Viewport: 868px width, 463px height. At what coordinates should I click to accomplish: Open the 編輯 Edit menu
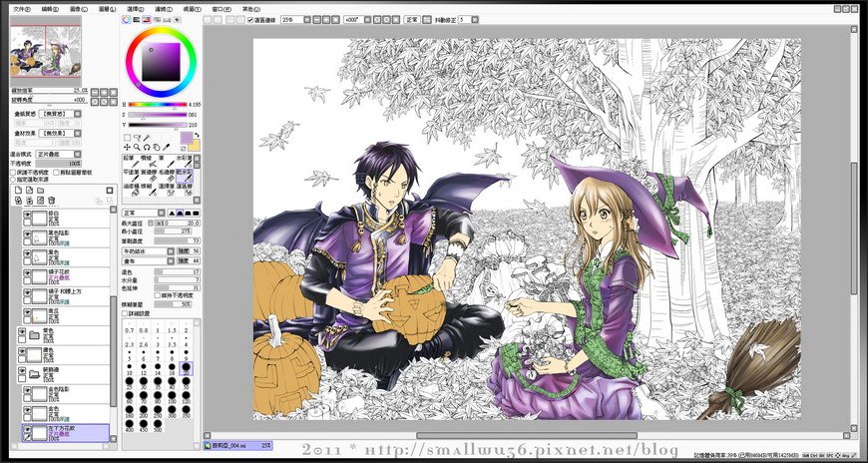[50, 9]
